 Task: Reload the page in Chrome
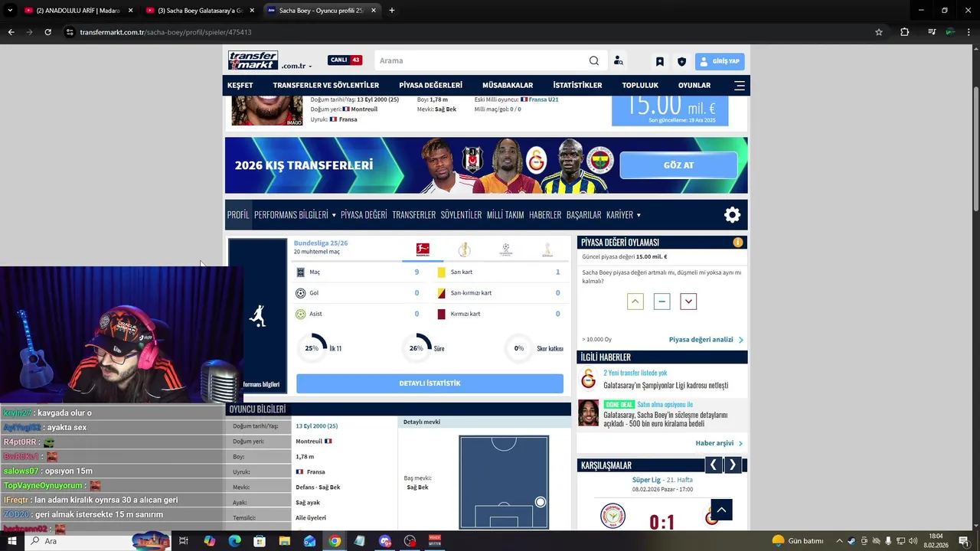(x=47, y=32)
